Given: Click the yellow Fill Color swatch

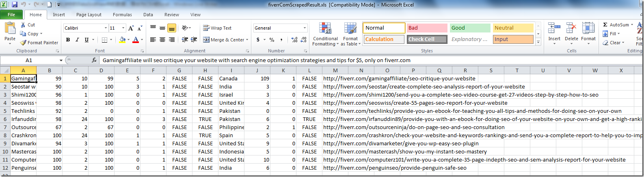Looking at the screenshot, I should tap(122, 40).
